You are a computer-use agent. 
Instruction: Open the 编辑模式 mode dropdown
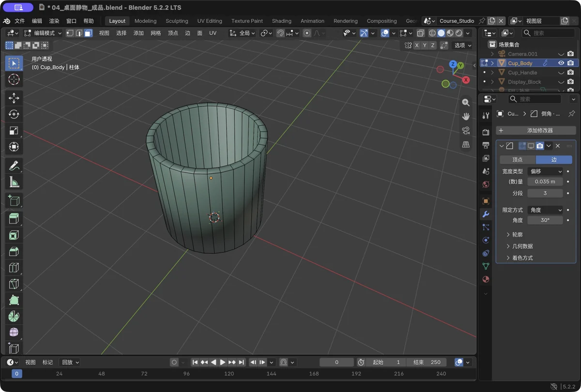pyautogui.click(x=43, y=33)
